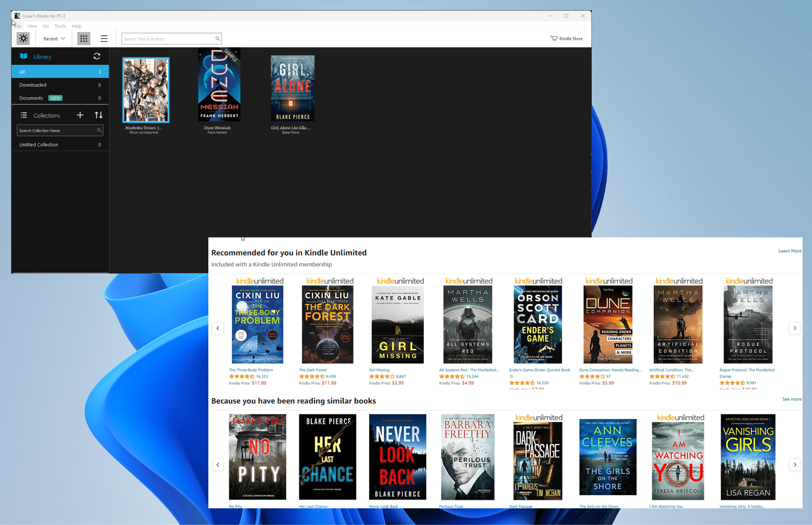
Task: Open the Perilous Trust cover
Action: point(468,457)
